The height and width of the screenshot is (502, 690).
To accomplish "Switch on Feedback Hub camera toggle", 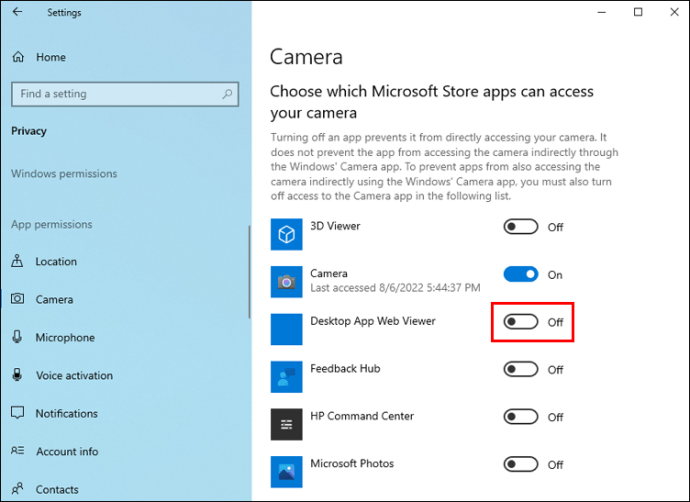I will [521, 369].
